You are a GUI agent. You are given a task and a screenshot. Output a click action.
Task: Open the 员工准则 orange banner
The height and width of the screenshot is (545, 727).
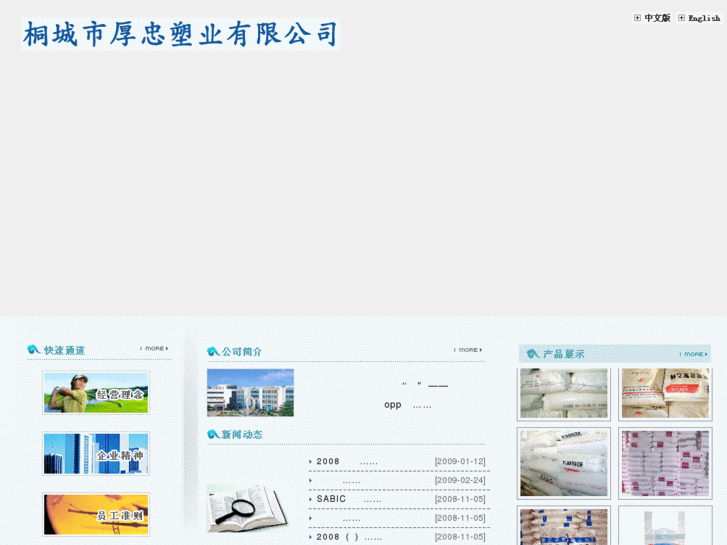pyautogui.click(x=96, y=514)
